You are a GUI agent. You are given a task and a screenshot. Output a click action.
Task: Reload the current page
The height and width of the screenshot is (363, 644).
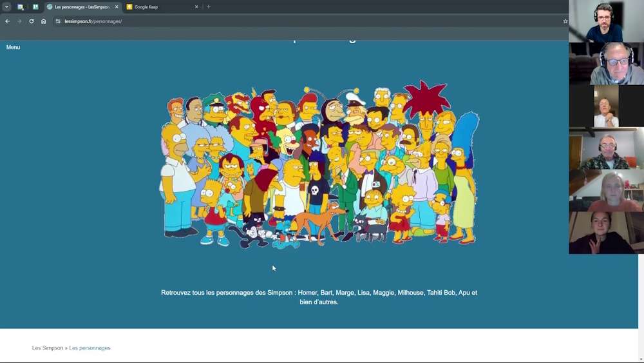(31, 21)
